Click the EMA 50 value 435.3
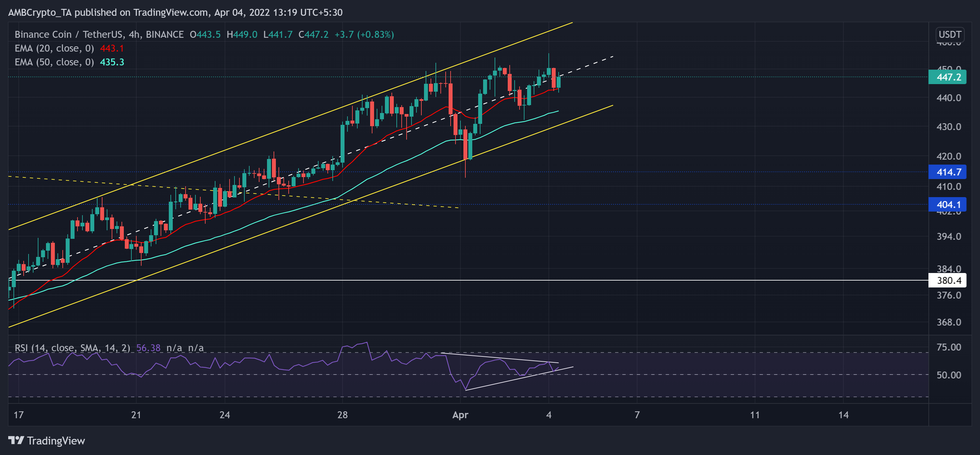Image resolution: width=980 pixels, height=455 pixels. 112,62
